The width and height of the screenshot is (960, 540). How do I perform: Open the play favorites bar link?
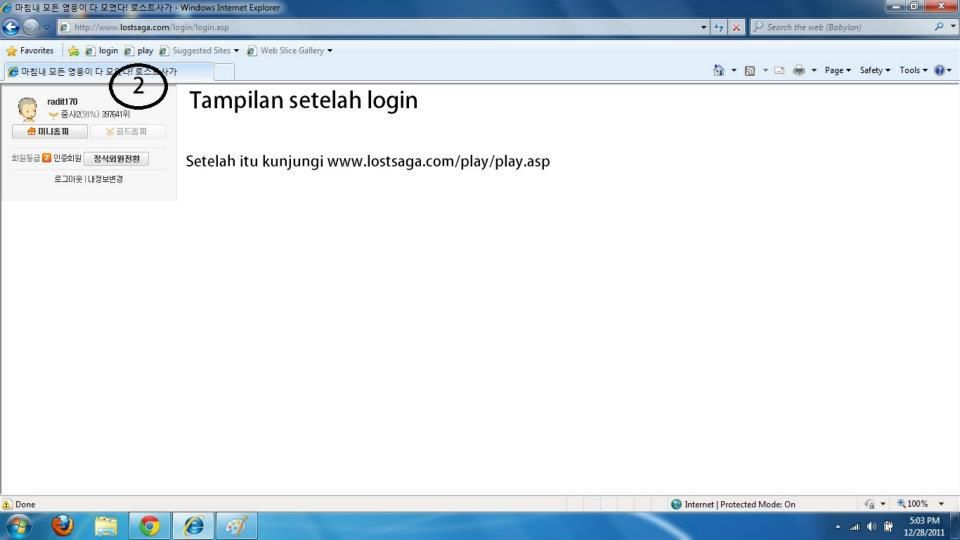[x=139, y=51]
